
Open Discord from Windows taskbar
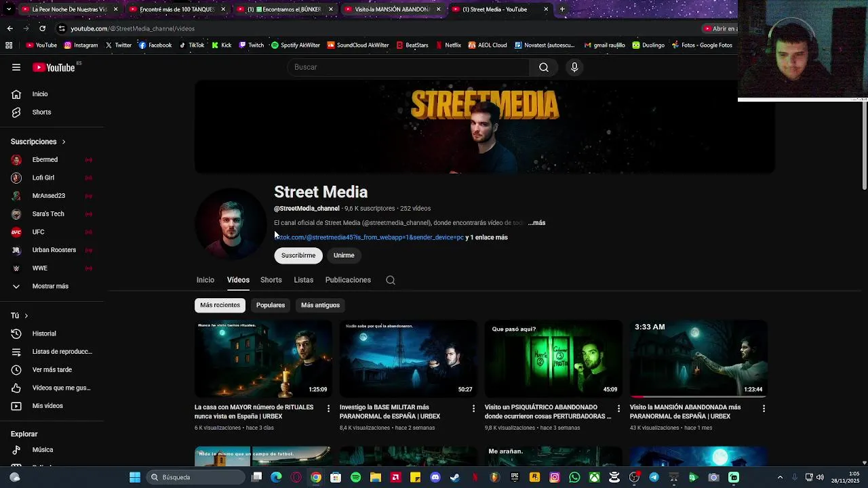pyautogui.click(x=435, y=477)
